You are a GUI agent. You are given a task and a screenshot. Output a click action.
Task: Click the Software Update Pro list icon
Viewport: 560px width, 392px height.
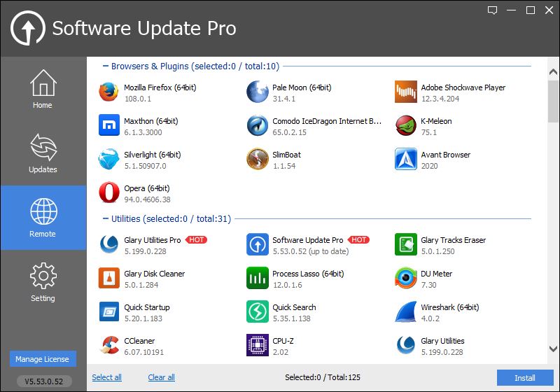pos(257,244)
